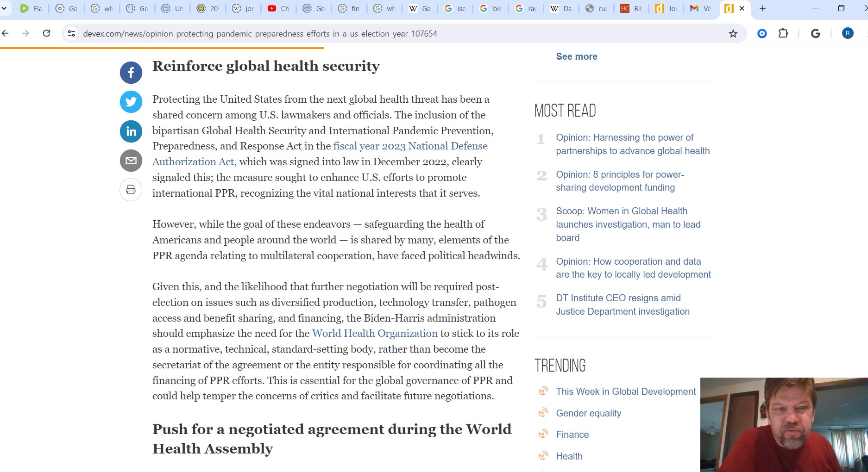The width and height of the screenshot is (868, 472).
Task: Share the article on Twitter
Action: click(131, 102)
